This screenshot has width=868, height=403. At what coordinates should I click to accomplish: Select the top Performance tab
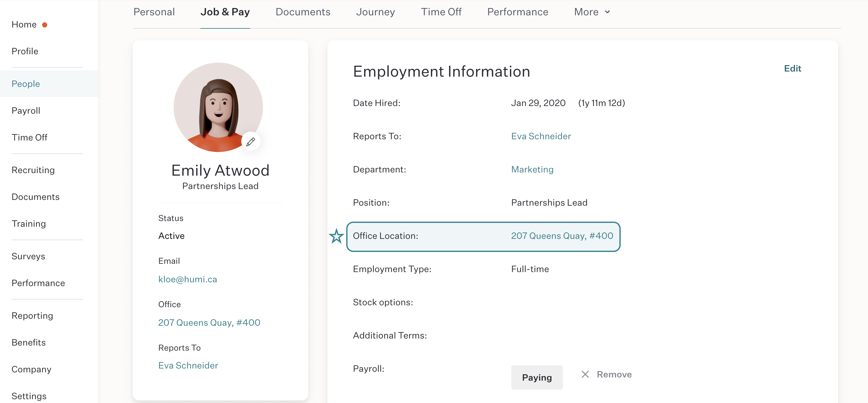tap(518, 12)
